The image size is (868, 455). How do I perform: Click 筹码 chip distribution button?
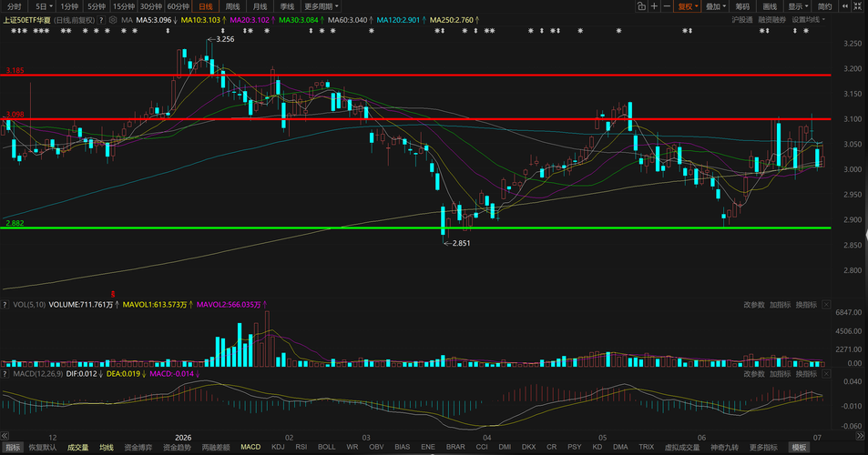coord(742,6)
